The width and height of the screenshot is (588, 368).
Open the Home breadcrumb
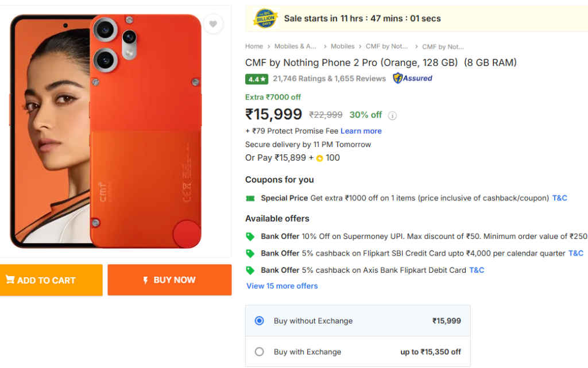(254, 46)
